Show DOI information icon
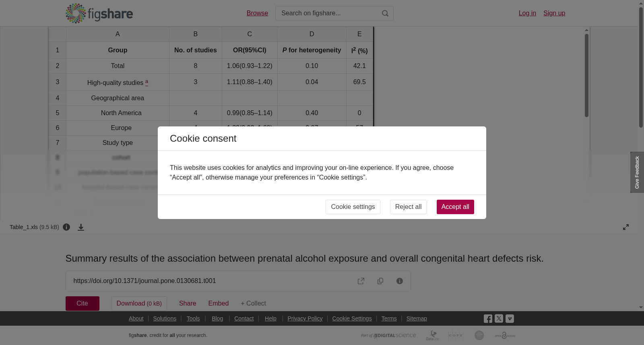This screenshot has width=644, height=345. pyautogui.click(x=400, y=281)
